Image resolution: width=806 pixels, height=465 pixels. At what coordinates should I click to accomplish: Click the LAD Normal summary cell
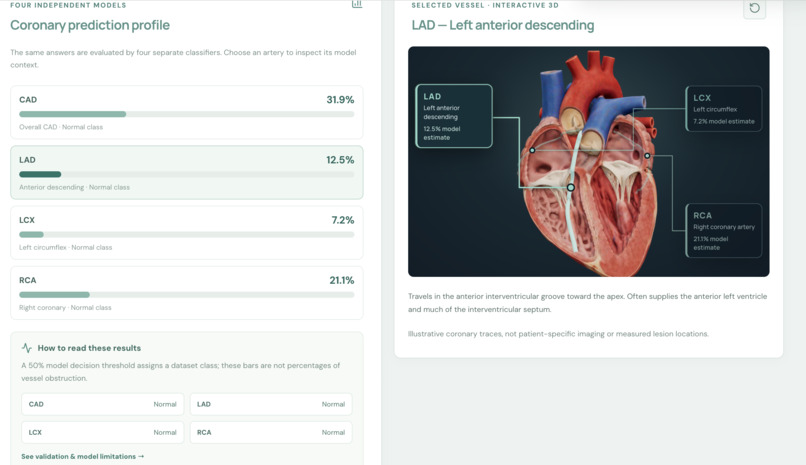271,404
